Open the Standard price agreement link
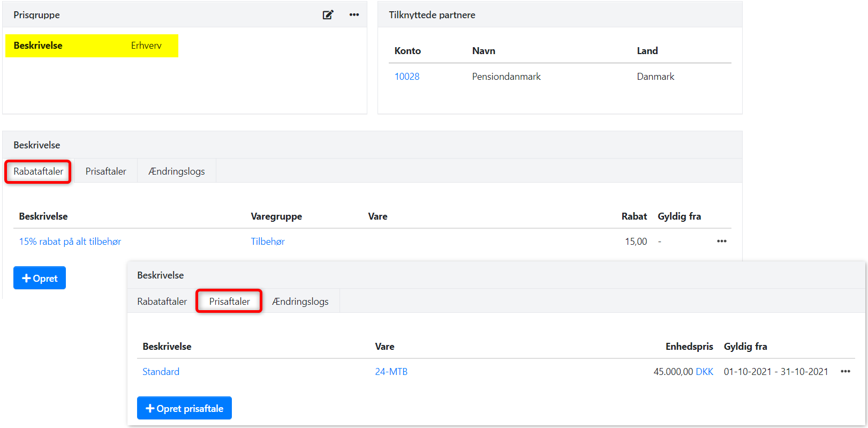This screenshot has width=868, height=428. pyautogui.click(x=161, y=372)
